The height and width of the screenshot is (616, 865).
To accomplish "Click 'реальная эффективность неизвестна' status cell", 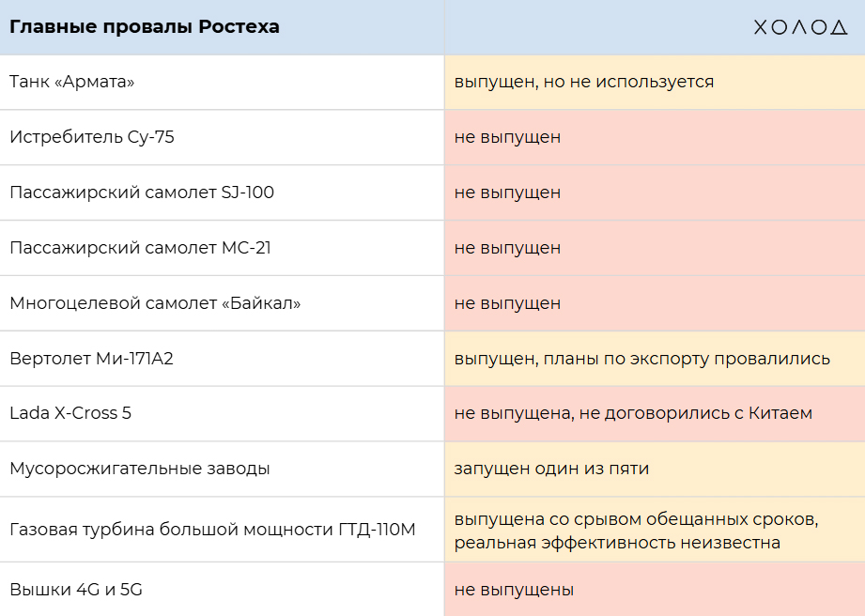I will tap(617, 543).
